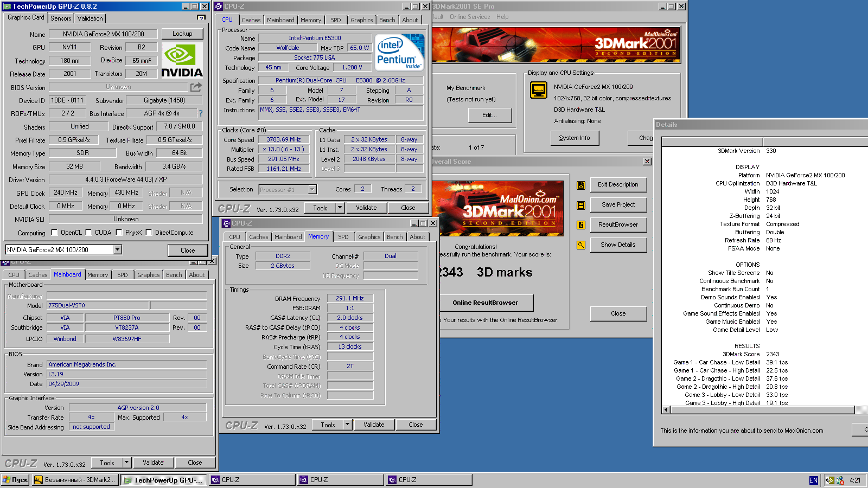868x488 pixels.
Task: Switch to the Validation tab in GPU-Z
Action: pos(90,18)
